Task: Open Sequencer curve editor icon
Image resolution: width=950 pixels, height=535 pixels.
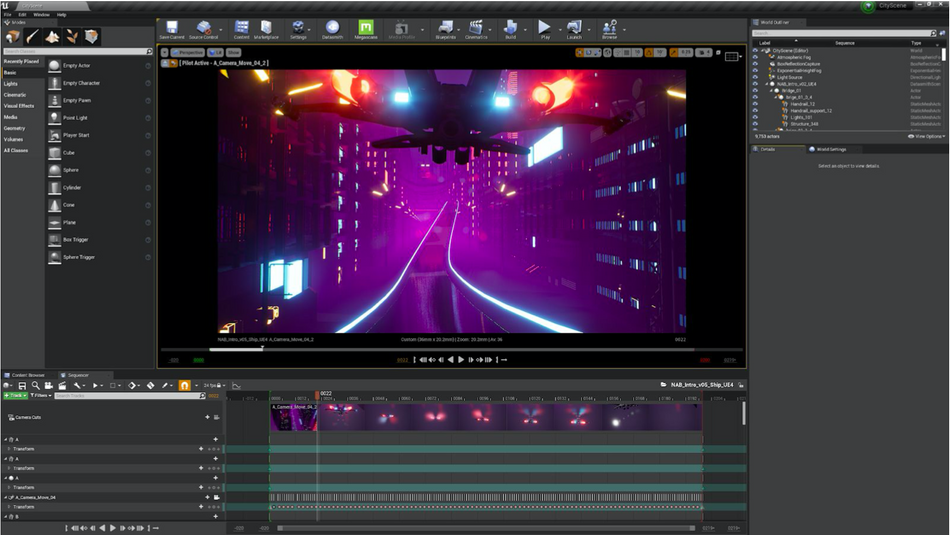Action: click(236, 385)
